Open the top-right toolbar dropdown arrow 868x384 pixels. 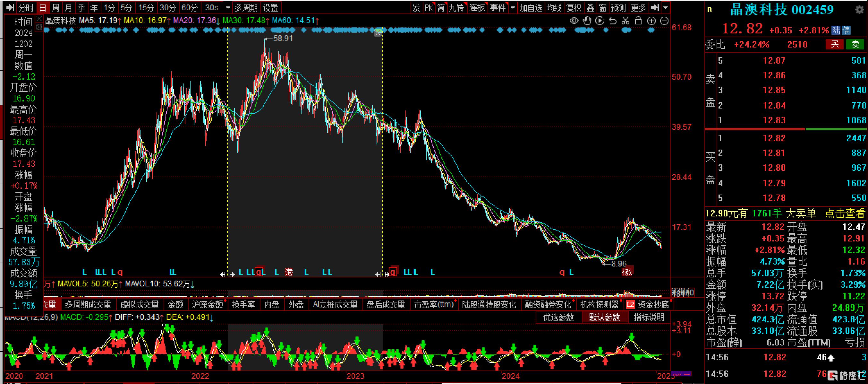tap(665, 8)
